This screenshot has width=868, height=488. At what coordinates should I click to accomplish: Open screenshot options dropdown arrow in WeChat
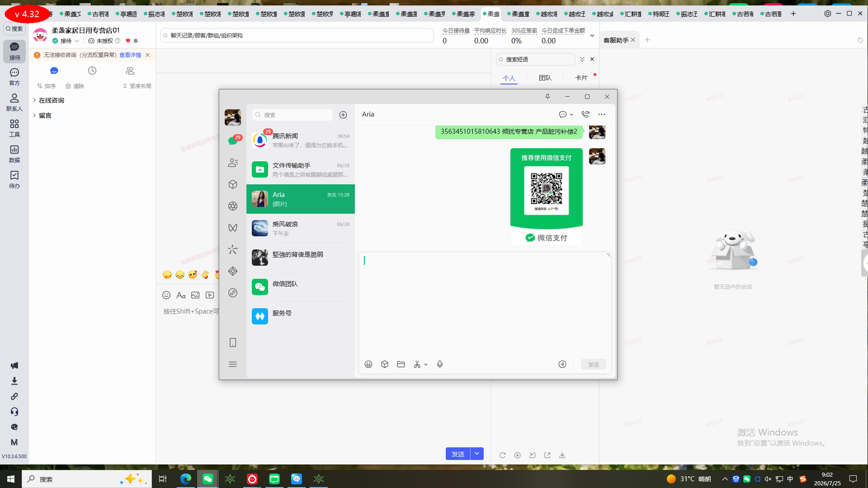pyautogui.click(x=426, y=364)
